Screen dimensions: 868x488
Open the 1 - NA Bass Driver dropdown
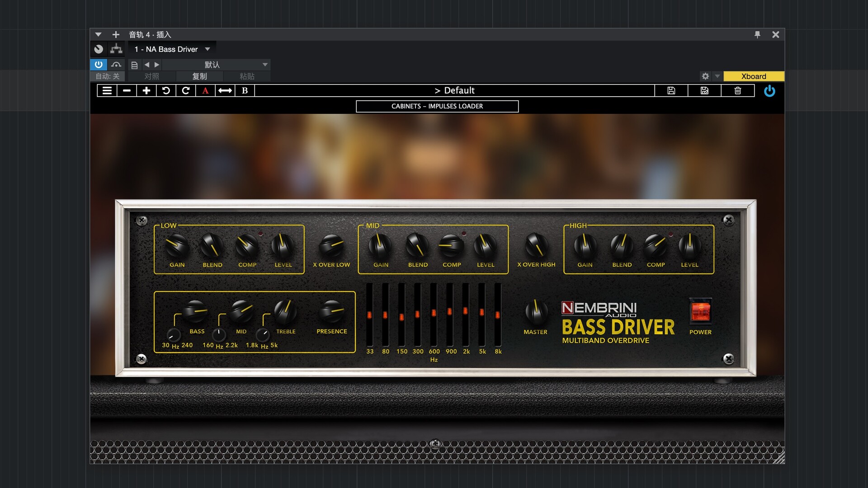pos(172,49)
